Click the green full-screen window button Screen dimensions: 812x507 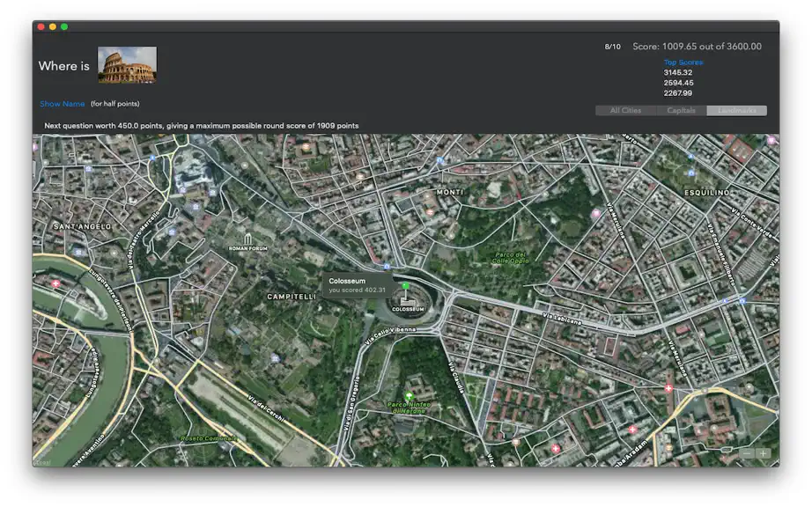64,26
